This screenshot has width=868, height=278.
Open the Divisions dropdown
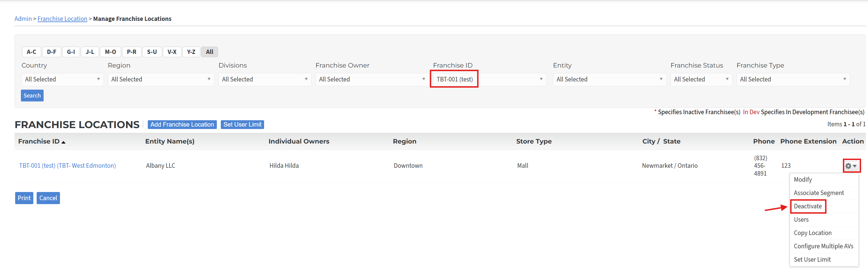tap(265, 80)
